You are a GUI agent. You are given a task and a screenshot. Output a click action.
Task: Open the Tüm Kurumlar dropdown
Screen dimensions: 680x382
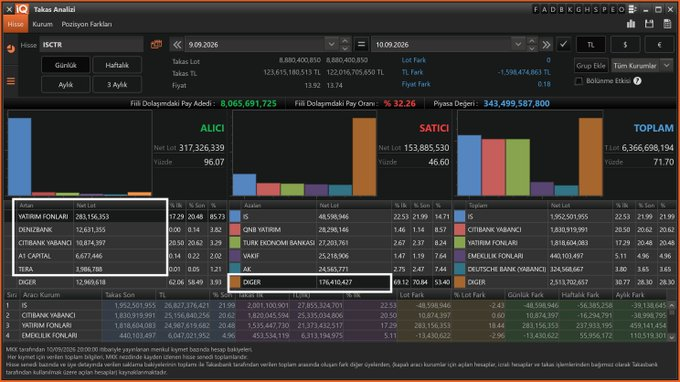(642, 65)
